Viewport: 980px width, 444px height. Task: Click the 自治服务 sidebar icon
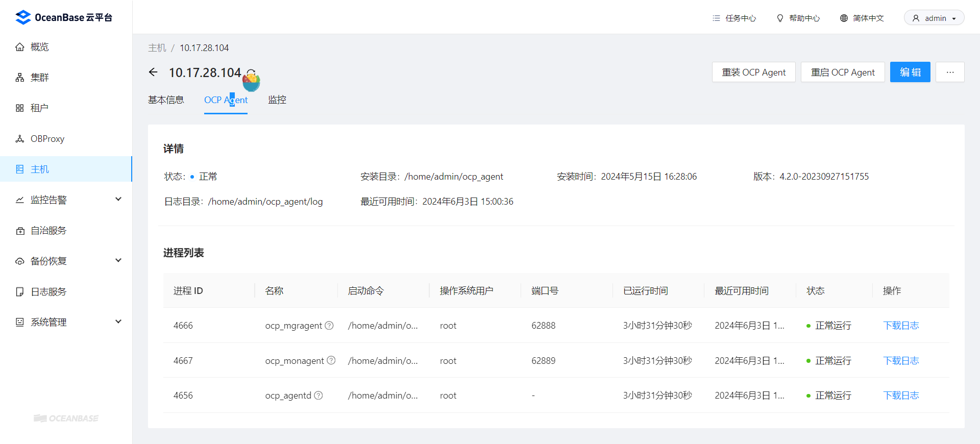coord(20,231)
